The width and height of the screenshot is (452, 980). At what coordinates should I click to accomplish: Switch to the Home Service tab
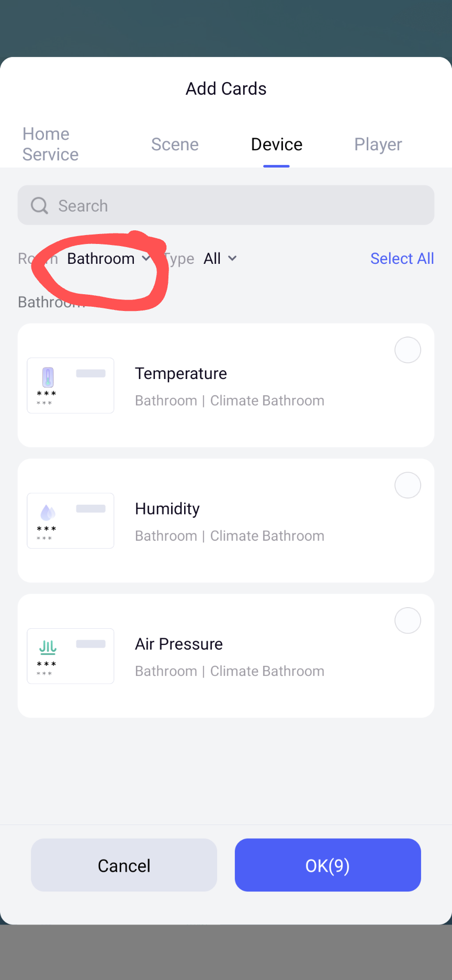click(x=50, y=144)
